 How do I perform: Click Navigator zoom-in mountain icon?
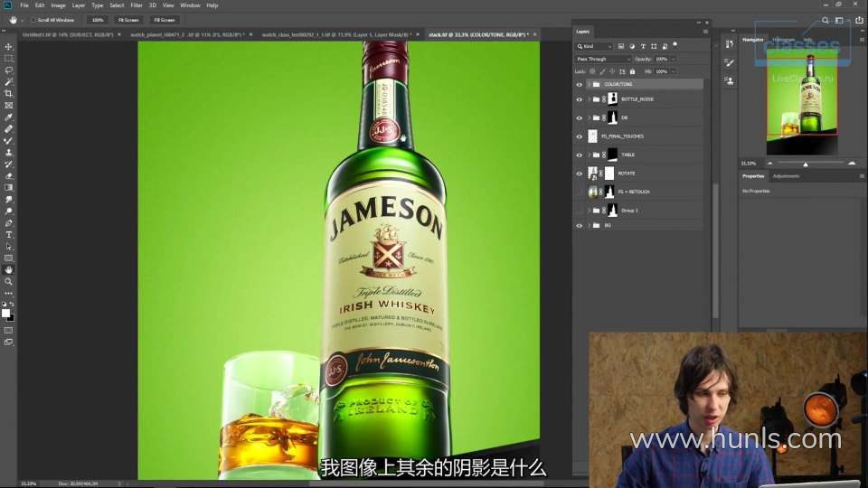pos(852,164)
